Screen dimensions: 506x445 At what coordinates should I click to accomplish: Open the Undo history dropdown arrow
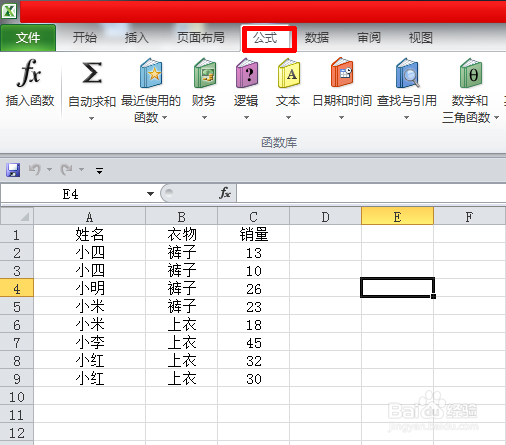pos(49,170)
